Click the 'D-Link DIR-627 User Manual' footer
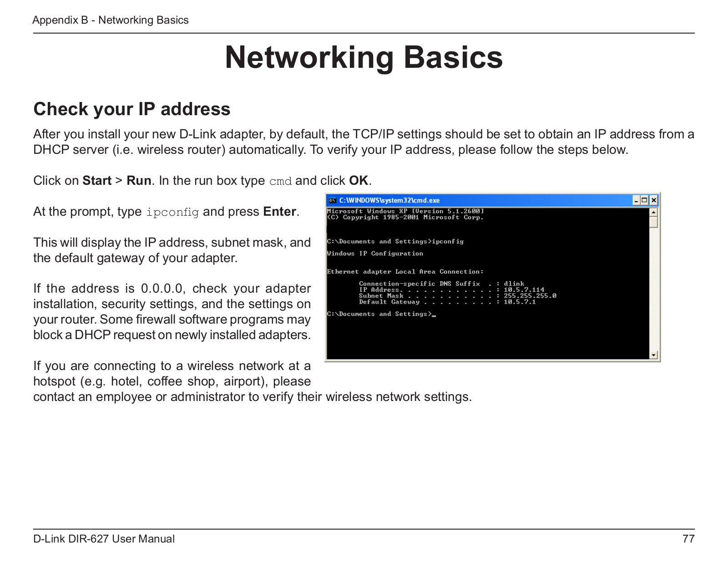The width and height of the screenshot is (728, 563). (x=104, y=539)
